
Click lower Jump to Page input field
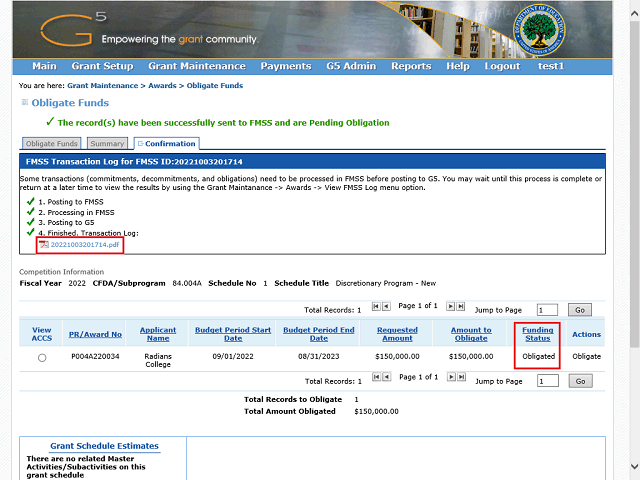pyautogui.click(x=548, y=381)
